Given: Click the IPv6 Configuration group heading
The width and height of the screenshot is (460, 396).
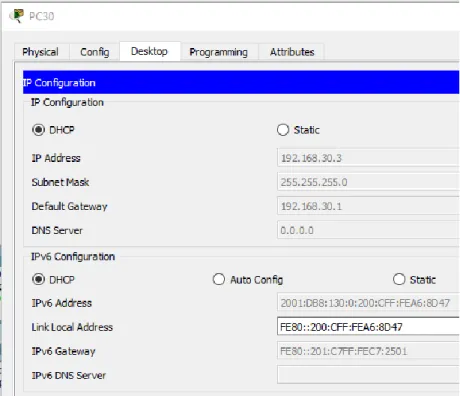Looking at the screenshot, I should tap(73, 256).
